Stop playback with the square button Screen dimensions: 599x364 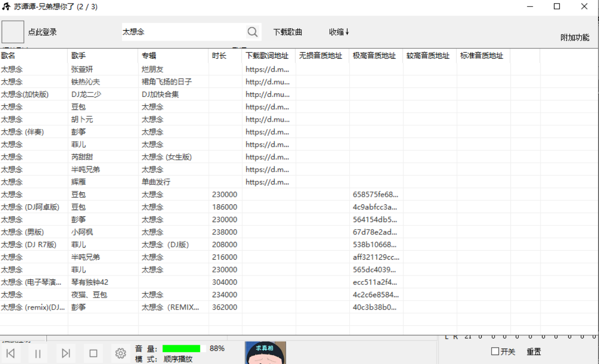(93, 353)
